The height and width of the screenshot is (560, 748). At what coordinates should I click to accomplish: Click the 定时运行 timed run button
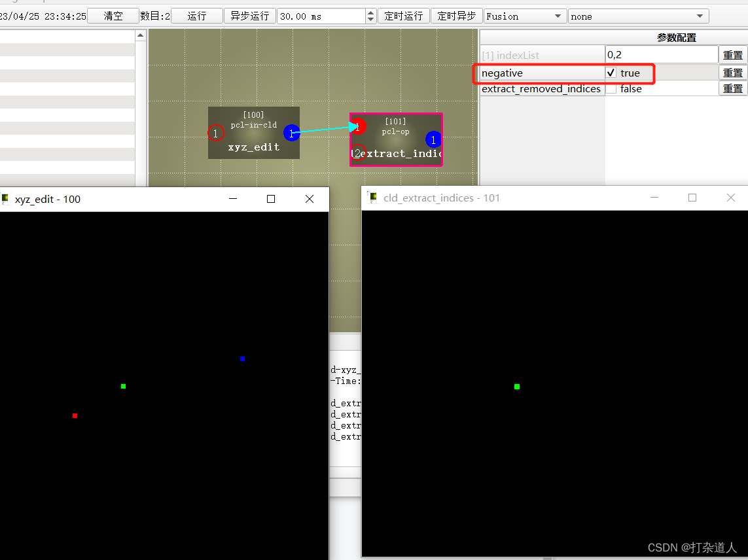pyautogui.click(x=403, y=15)
